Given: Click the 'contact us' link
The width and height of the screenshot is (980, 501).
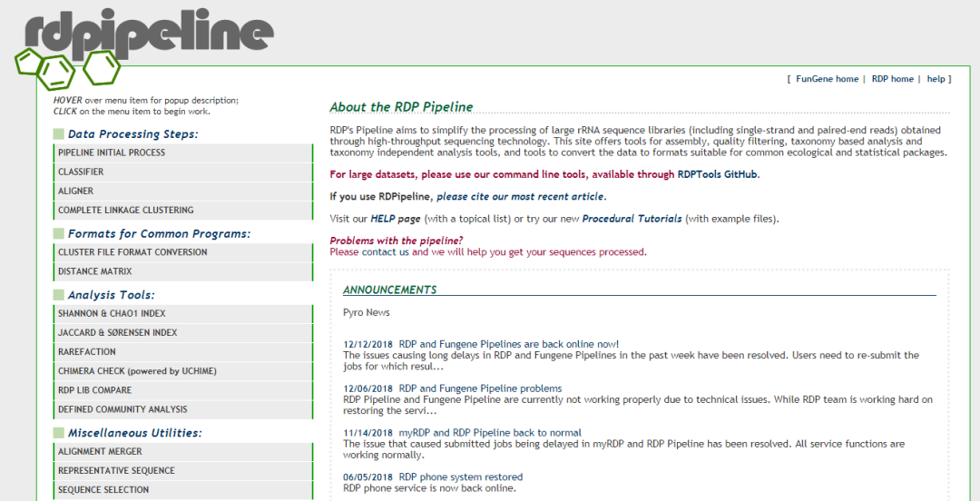Looking at the screenshot, I should (x=386, y=252).
